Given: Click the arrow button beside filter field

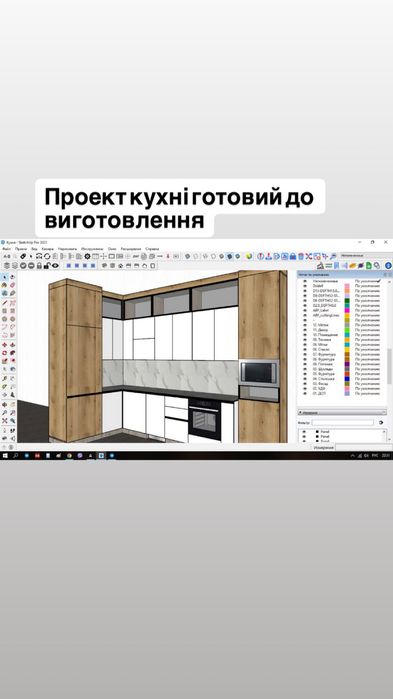Looking at the screenshot, I should pyautogui.click(x=381, y=423).
